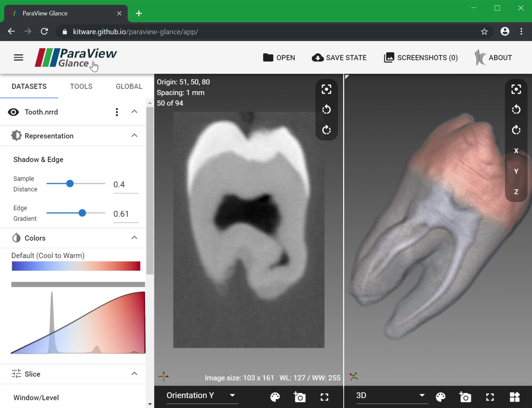This screenshot has width=532, height=408.
Task: Bookmark this page with the star icon
Action: click(x=484, y=31)
